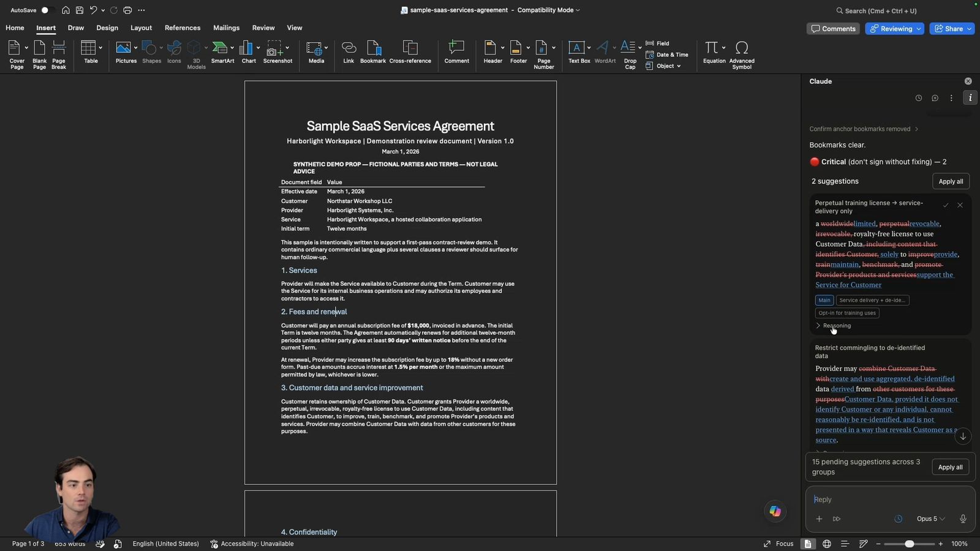Save document with the disk icon

[x=80, y=10]
